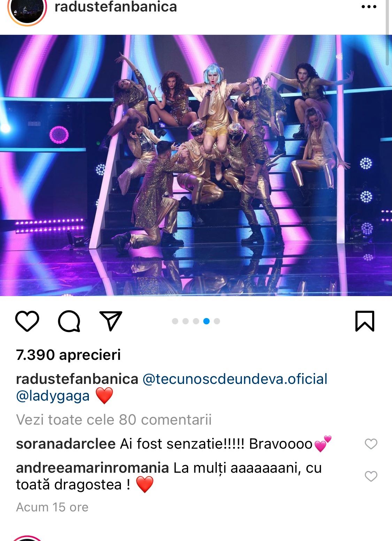392x541 pixels.
Task: Like andreeamarinromania's comment
Action: click(x=371, y=476)
